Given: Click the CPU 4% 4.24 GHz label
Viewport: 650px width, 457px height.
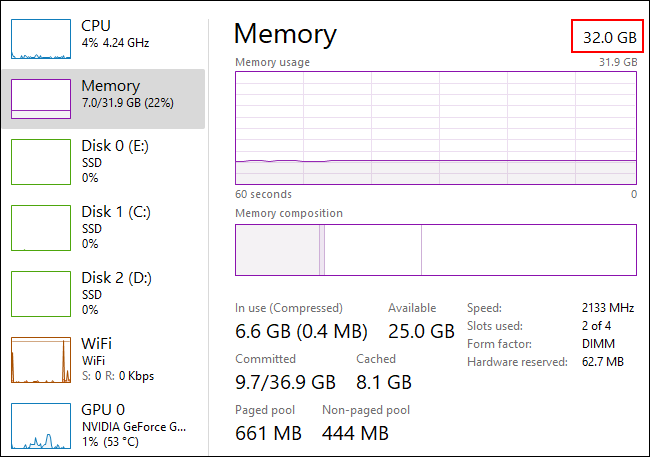Looking at the screenshot, I should 115,43.
